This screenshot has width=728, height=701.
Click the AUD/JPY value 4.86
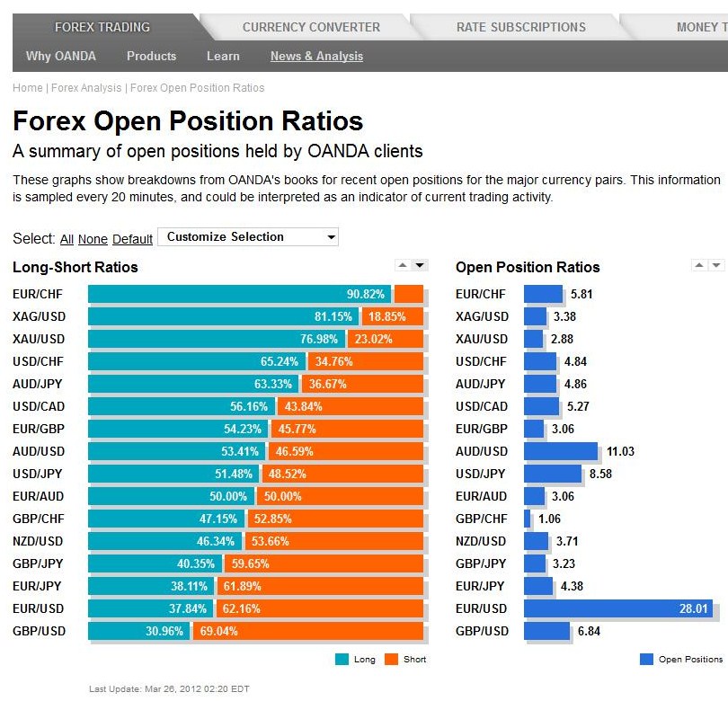(x=575, y=384)
